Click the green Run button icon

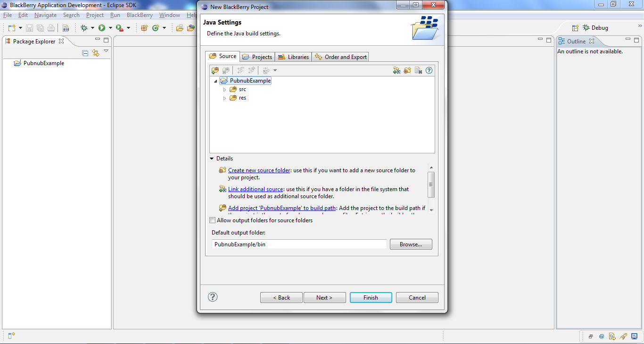tap(102, 28)
